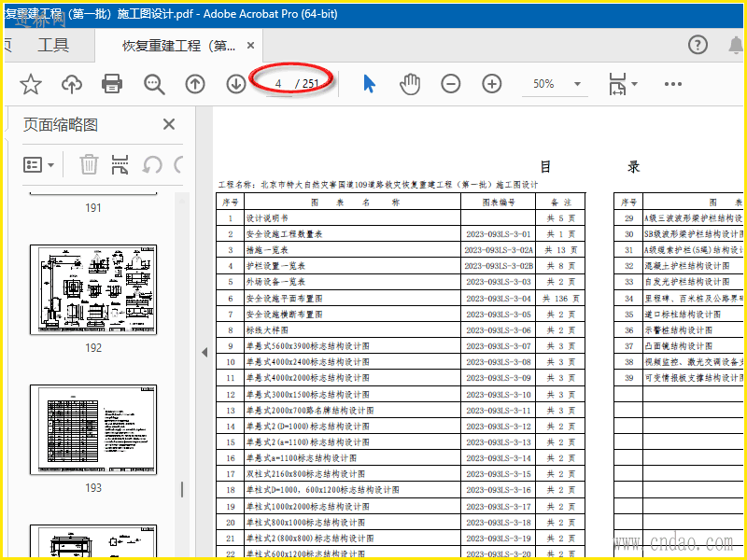The height and width of the screenshot is (560, 747).
Task: Click 混凝土护栏结构设计图 row text
Action: click(x=687, y=266)
